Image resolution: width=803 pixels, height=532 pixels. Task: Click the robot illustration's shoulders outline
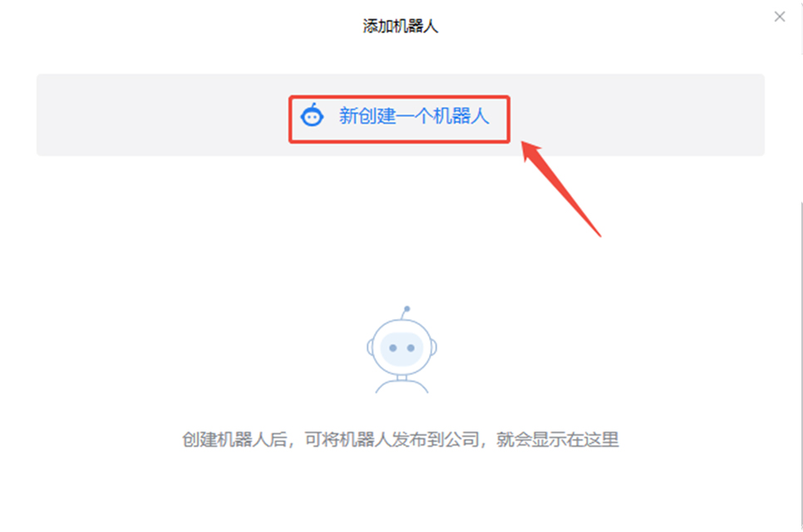[402, 387]
